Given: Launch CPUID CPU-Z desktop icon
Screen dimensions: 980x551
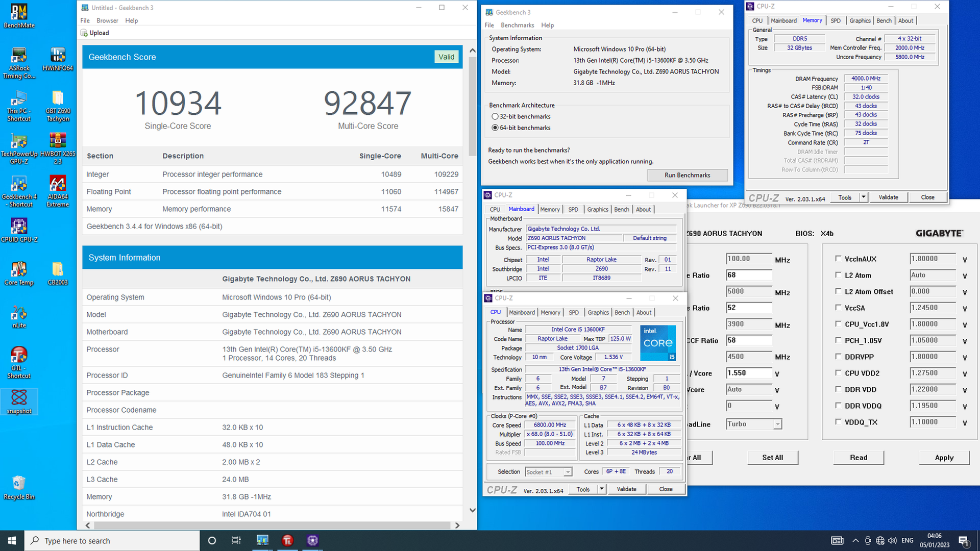Looking at the screenshot, I should tap(19, 230).
